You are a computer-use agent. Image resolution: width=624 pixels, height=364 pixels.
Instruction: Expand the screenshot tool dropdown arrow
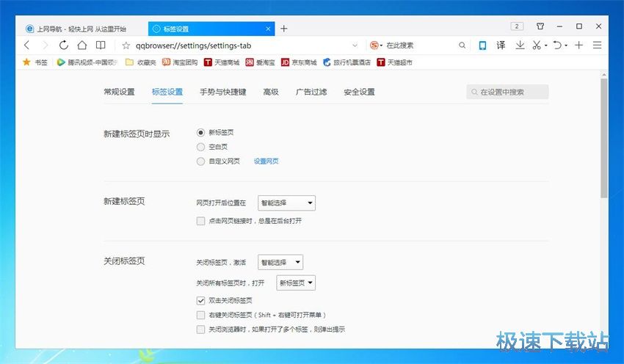point(546,45)
